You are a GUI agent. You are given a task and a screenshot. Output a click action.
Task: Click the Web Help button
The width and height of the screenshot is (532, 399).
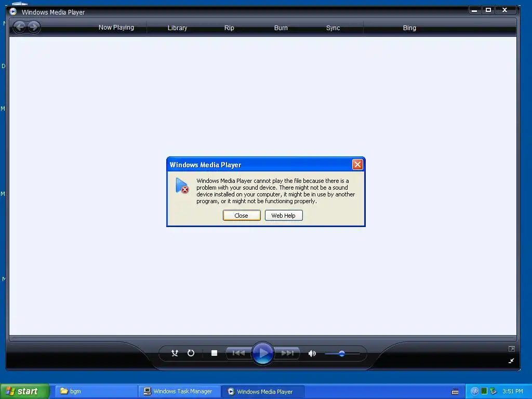coord(284,216)
